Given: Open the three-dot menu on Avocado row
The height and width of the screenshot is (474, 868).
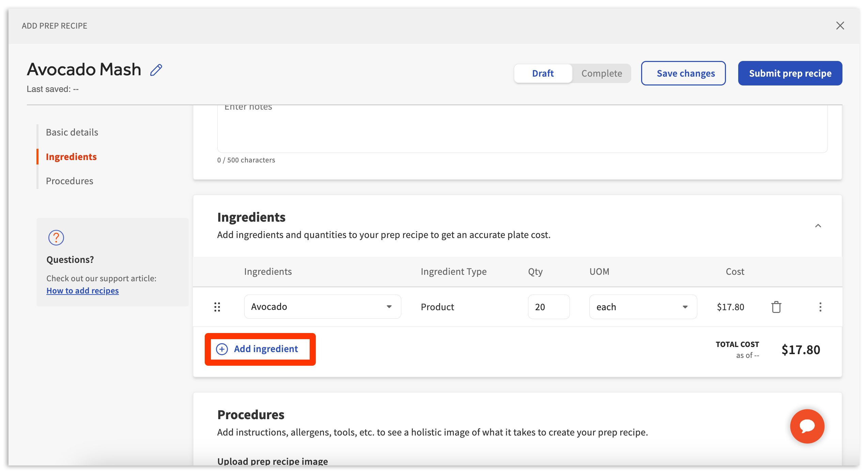Looking at the screenshot, I should click(820, 307).
